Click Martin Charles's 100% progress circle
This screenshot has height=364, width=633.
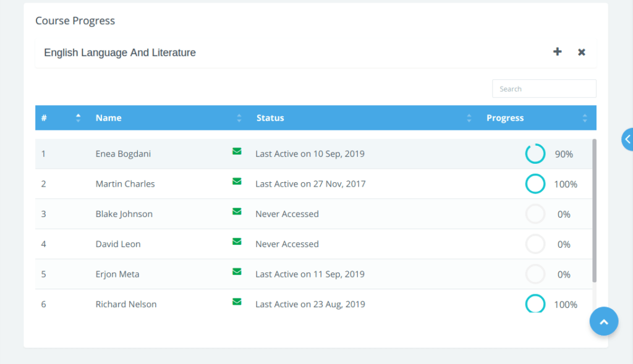535,184
